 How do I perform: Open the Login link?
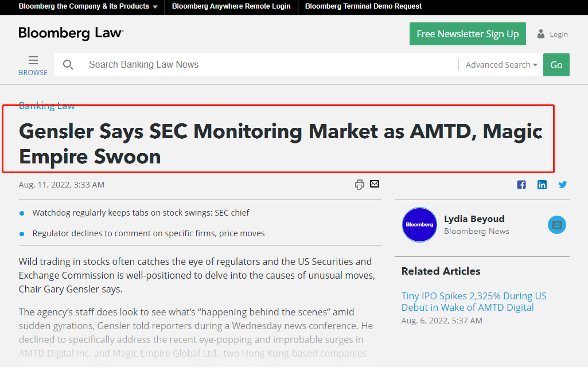[559, 34]
